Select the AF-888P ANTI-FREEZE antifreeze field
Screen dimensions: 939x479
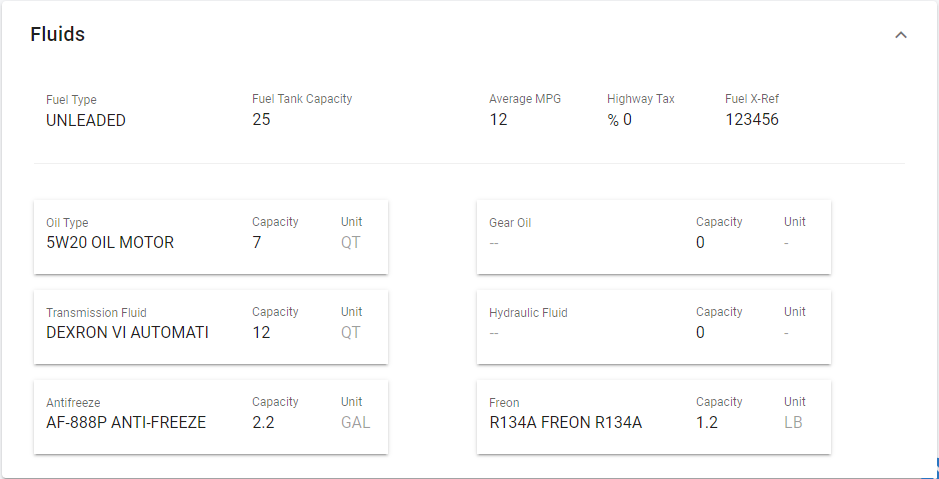[x=126, y=423]
